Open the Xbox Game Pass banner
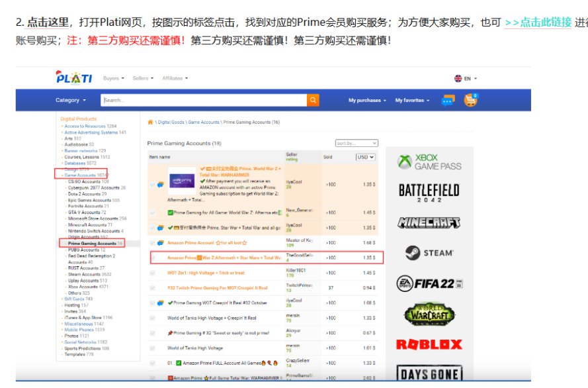 (429, 162)
